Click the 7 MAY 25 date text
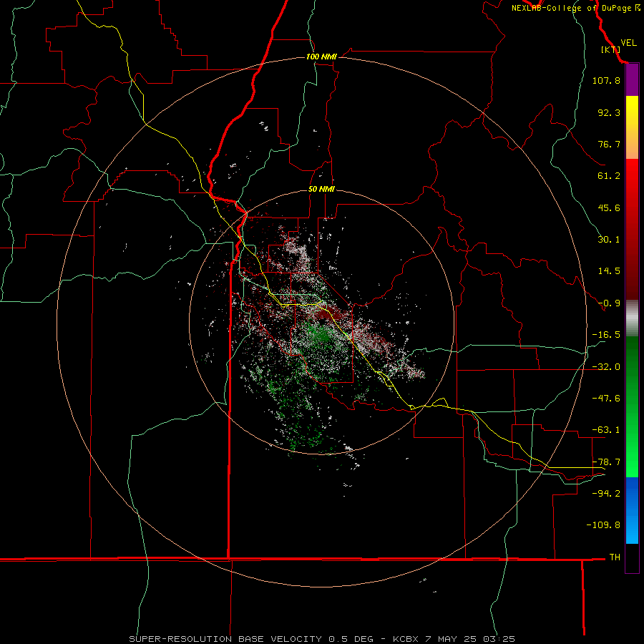Viewport: 644px width, 644px height. [451, 639]
